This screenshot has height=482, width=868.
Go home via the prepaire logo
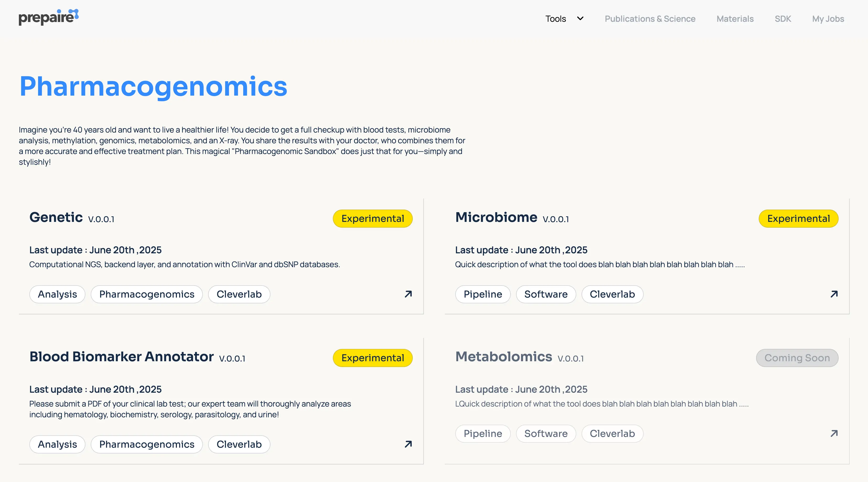tap(48, 17)
